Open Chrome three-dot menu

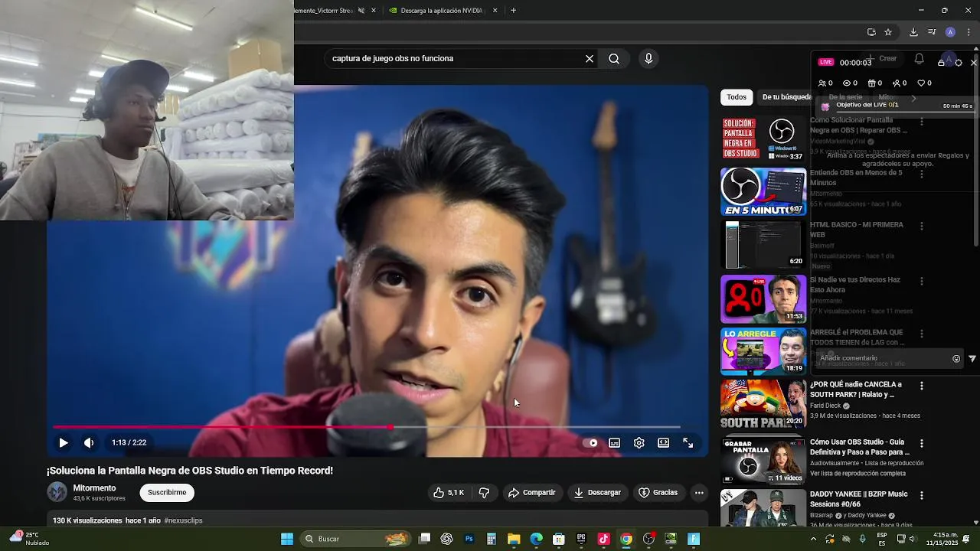coord(969,32)
